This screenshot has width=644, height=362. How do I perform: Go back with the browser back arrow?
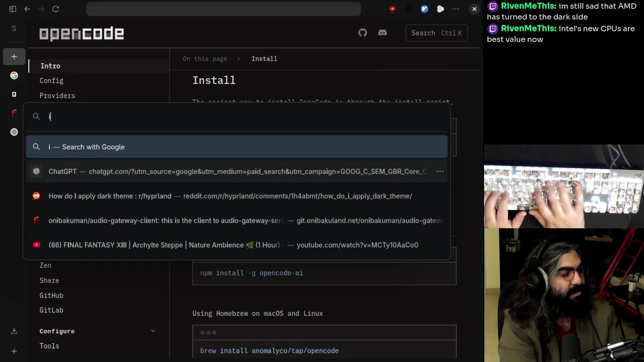27,9
